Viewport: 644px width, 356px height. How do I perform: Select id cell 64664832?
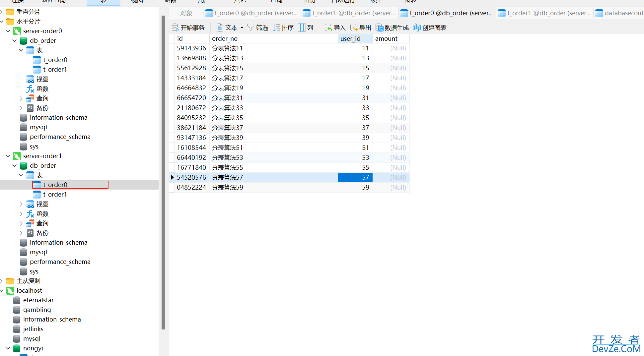(x=191, y=88)
